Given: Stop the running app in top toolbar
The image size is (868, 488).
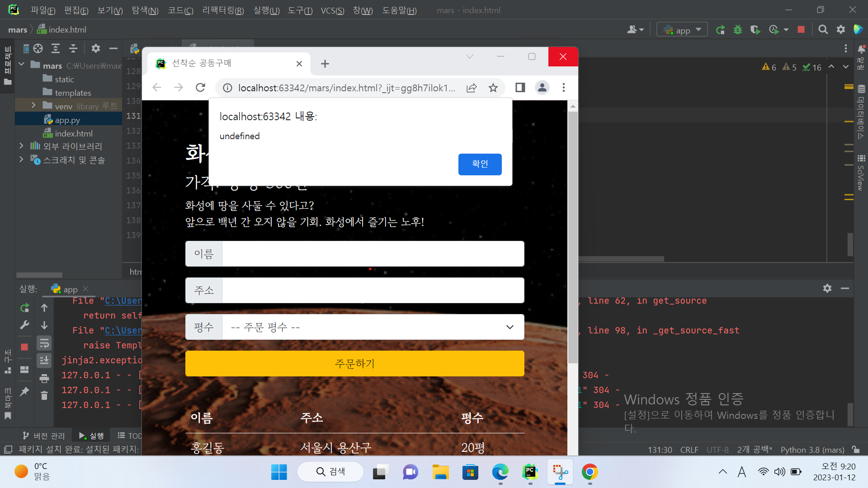Looking at the screenshot, I should click(x=801, y=30).
